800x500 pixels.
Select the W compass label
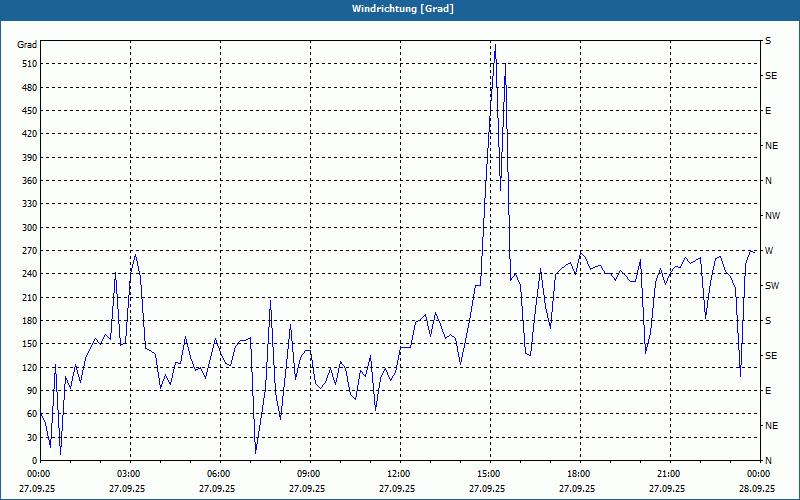click(x=769, y=251)
